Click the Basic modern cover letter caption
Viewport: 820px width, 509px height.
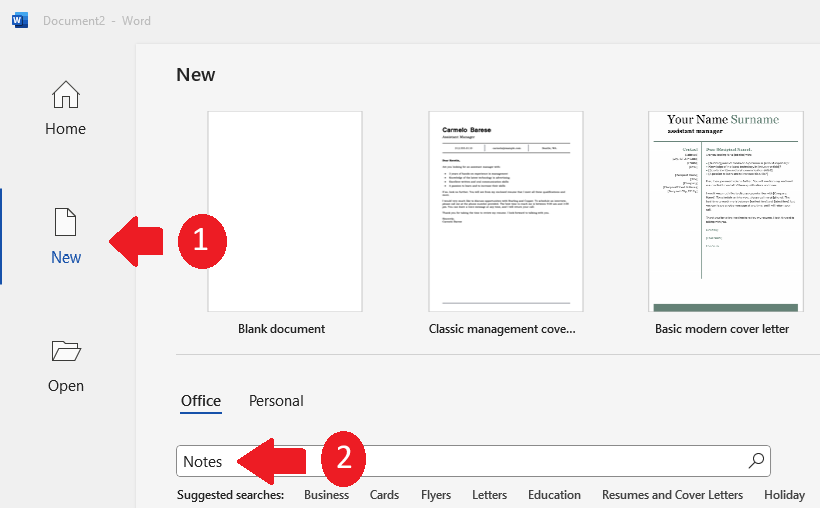(x=722, y=329)
